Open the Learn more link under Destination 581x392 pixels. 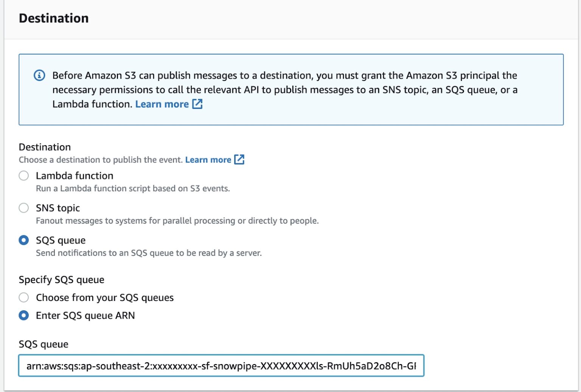pyautogui.click(x=208, y=160)
